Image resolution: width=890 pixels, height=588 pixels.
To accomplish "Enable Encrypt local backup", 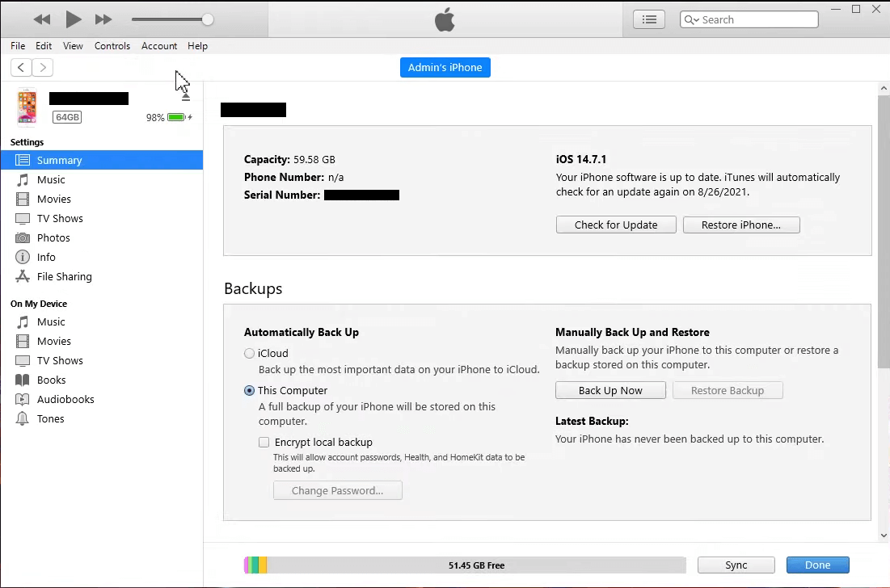I will (x=264, y=442).
